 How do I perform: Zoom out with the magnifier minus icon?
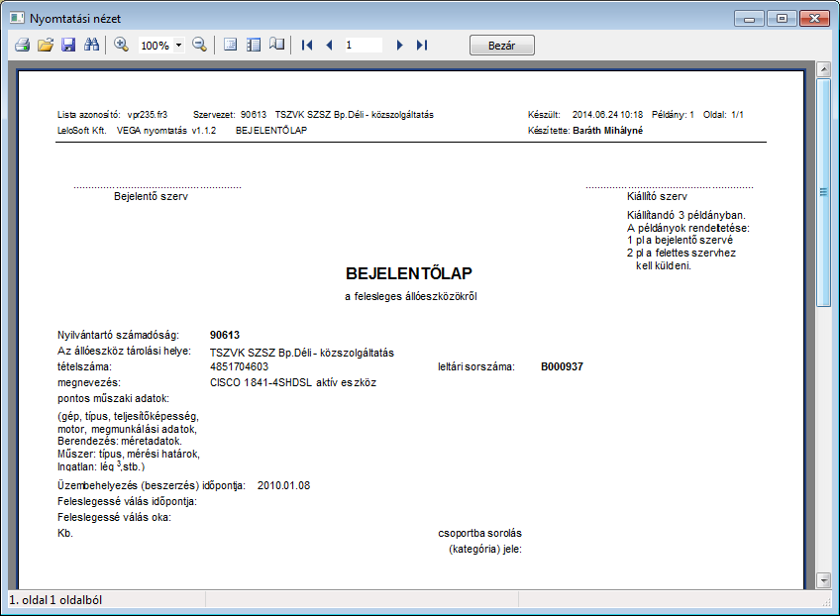[x=199, y=45]
